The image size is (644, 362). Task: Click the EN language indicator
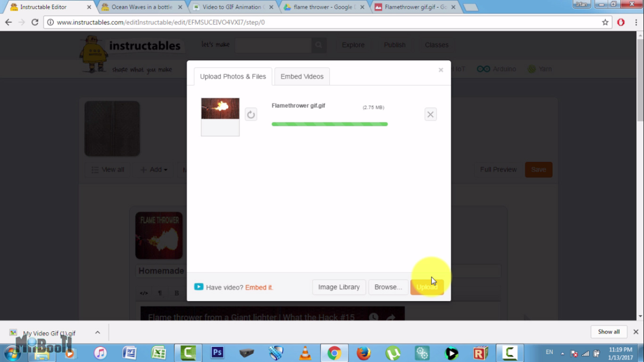(x=549, y=352)
